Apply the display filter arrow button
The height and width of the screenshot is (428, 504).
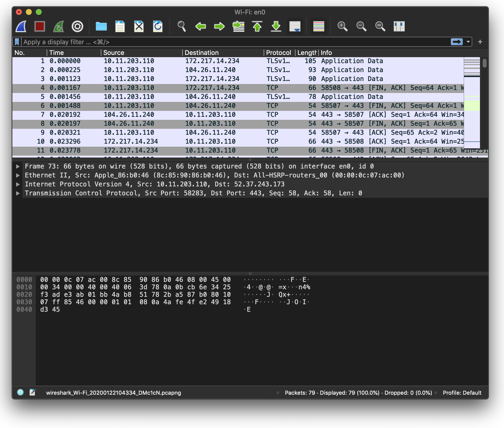pos(457,42)
